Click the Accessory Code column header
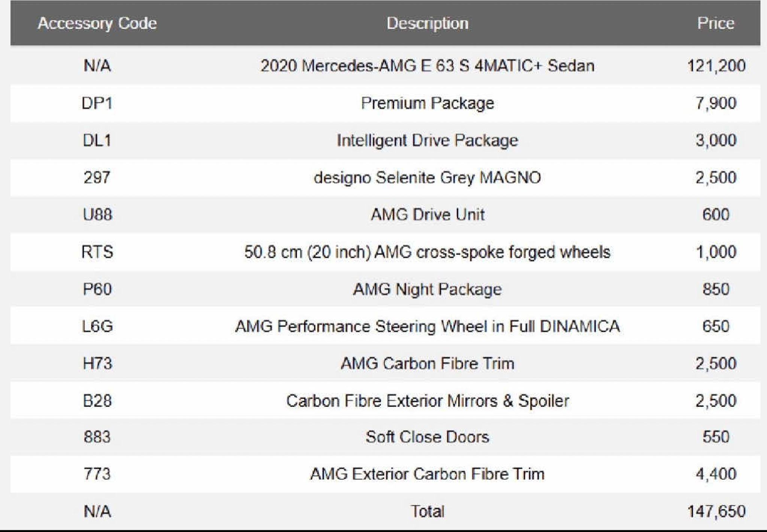The width and height of the screenshot is (767, 532). tap(97, 23)
